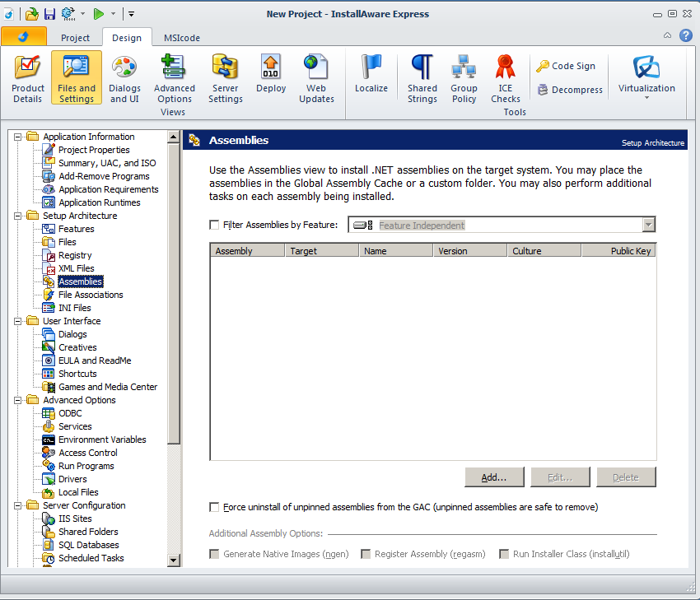Click the build settings gear icon
The width and height of the screenshot is (700, 600).
[68, 14]
